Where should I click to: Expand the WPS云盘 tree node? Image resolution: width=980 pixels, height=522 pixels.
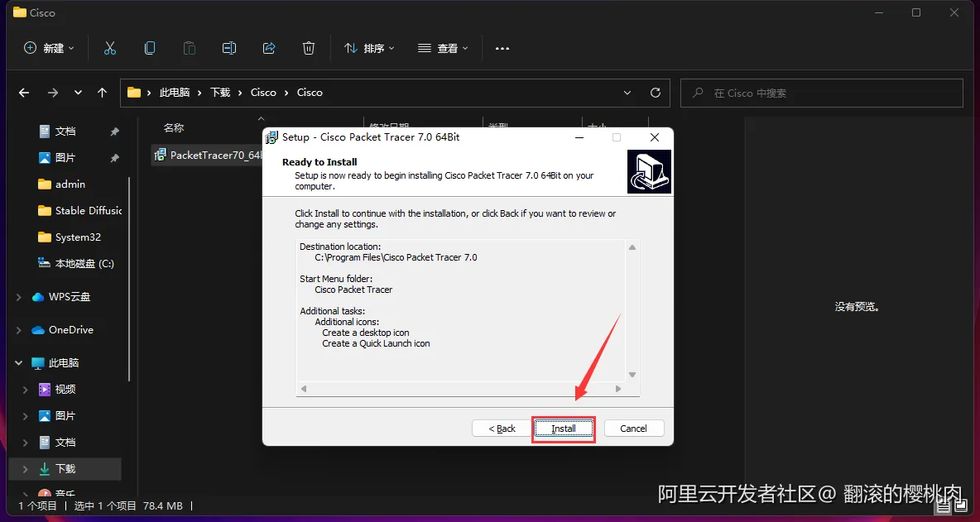coord(19,297)
